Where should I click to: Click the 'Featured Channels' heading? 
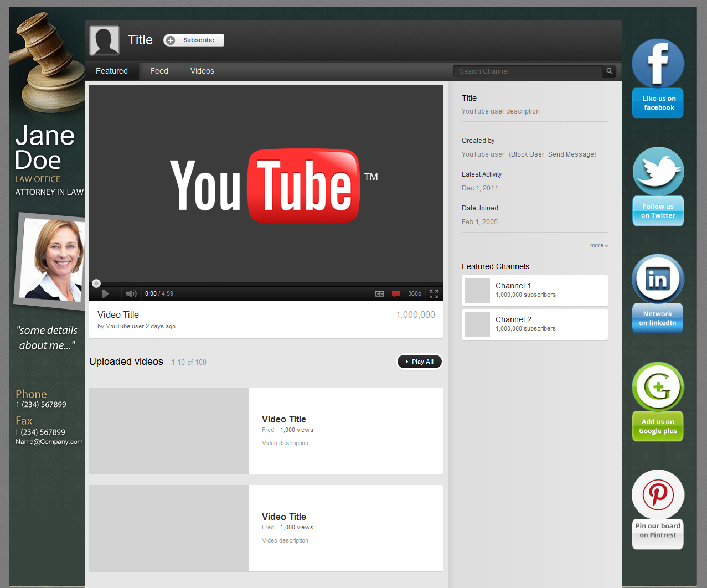click(496, 266)
